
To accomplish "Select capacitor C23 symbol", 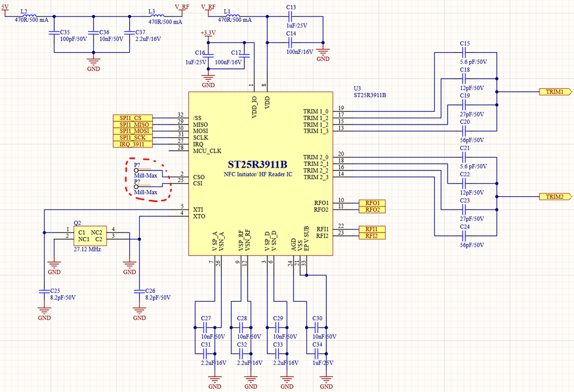I will (x=464, y=209).
